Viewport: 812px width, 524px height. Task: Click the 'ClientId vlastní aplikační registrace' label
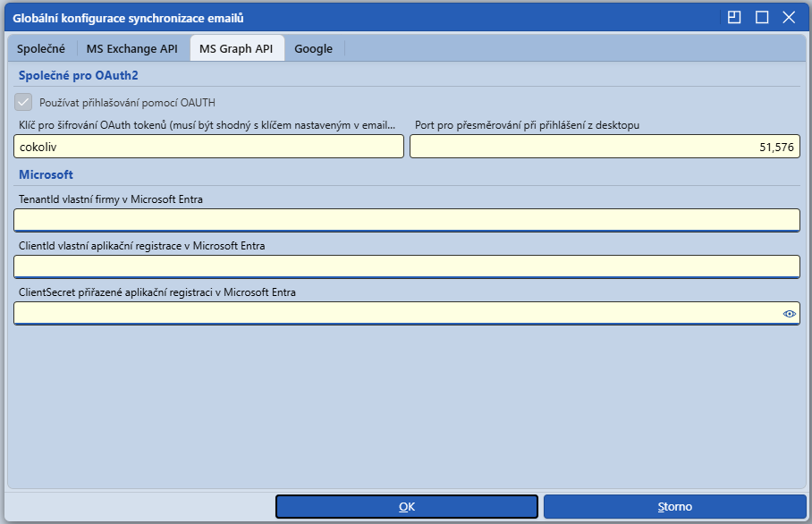click(x=141, y=246)
